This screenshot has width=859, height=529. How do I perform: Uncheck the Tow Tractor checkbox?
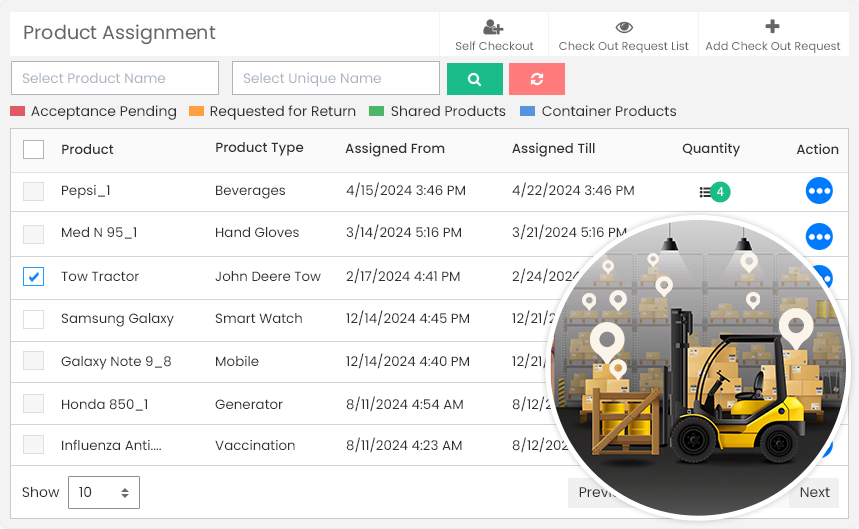coord(34,277)
